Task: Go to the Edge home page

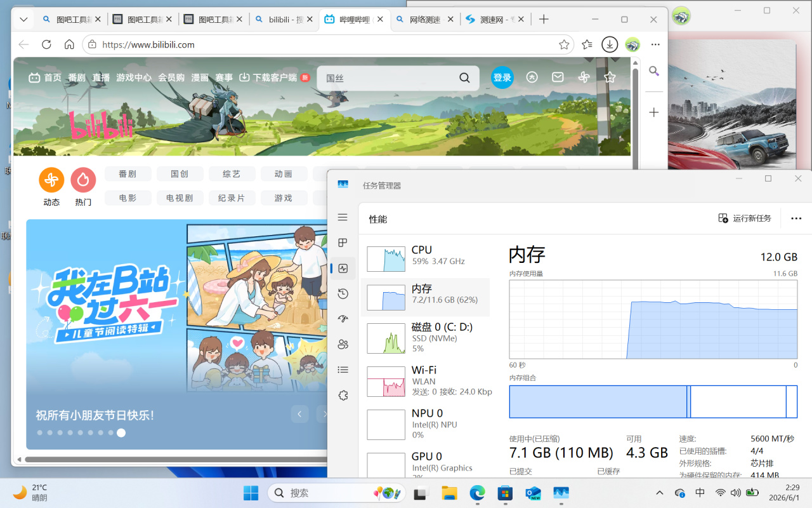Action: point(69,44)
